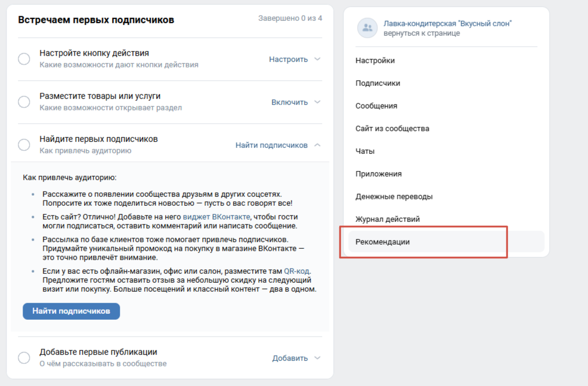Check the 'Добавьте первые публикации' circle

coord(24,358)
